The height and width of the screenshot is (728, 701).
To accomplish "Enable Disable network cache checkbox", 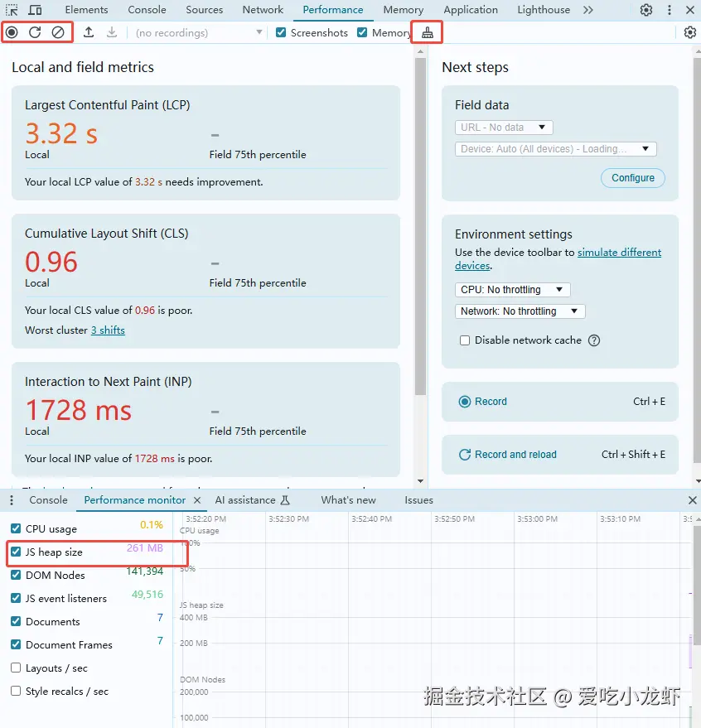I will click(465, 340).
